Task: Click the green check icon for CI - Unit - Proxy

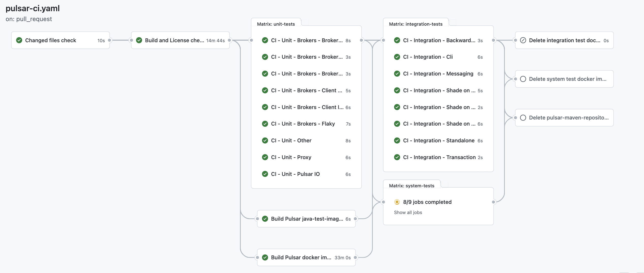Action: pos(265,157)
